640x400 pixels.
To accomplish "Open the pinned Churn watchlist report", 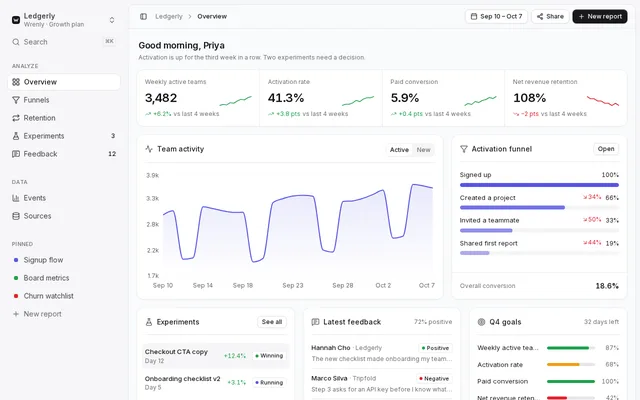I will pyautogui.click(x=64, y=296).
